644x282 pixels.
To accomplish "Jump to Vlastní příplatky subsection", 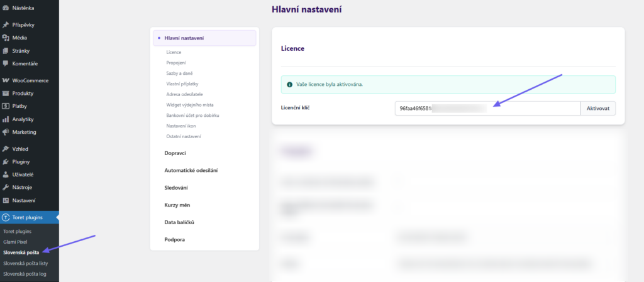I will pyautogui.click(x=182, y=84).
